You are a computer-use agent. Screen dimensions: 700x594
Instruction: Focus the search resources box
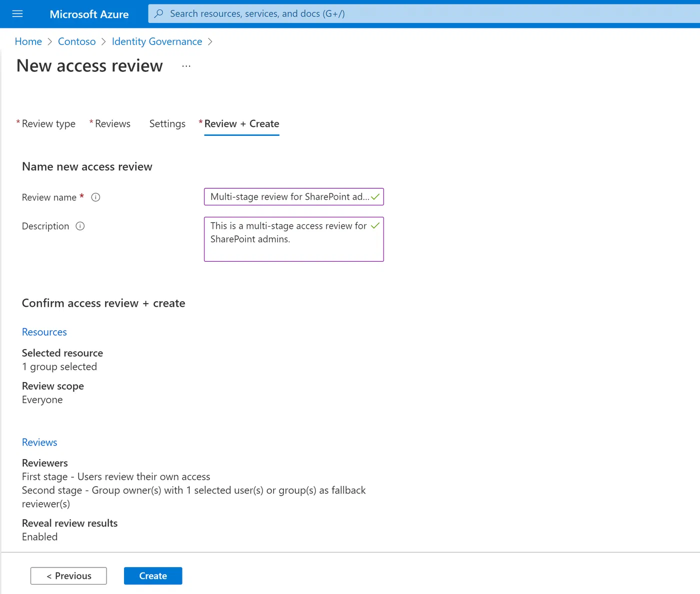(x=424, y=13)
